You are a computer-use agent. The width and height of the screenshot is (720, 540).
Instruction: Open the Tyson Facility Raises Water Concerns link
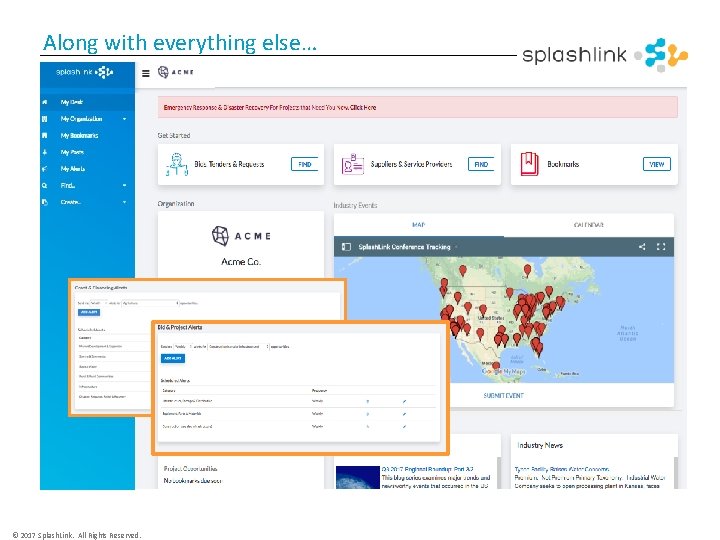pyautogui.click(x=562, y=469)
